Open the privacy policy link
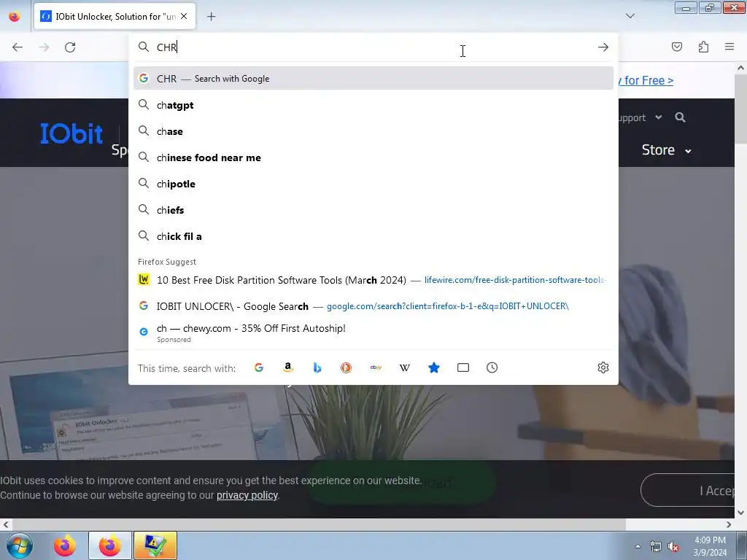This screenshot has height=560, width=747. (247, 495)
